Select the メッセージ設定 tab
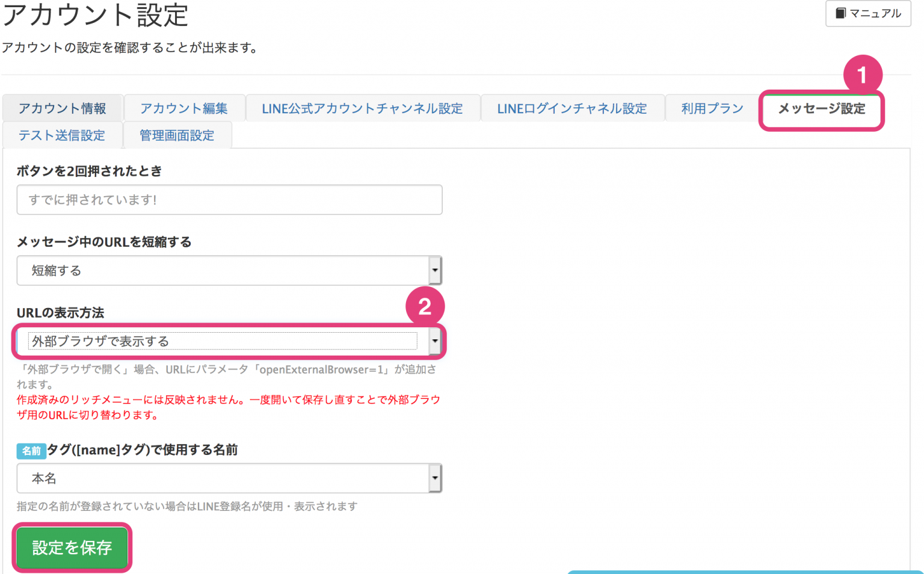 coord(821,109)
